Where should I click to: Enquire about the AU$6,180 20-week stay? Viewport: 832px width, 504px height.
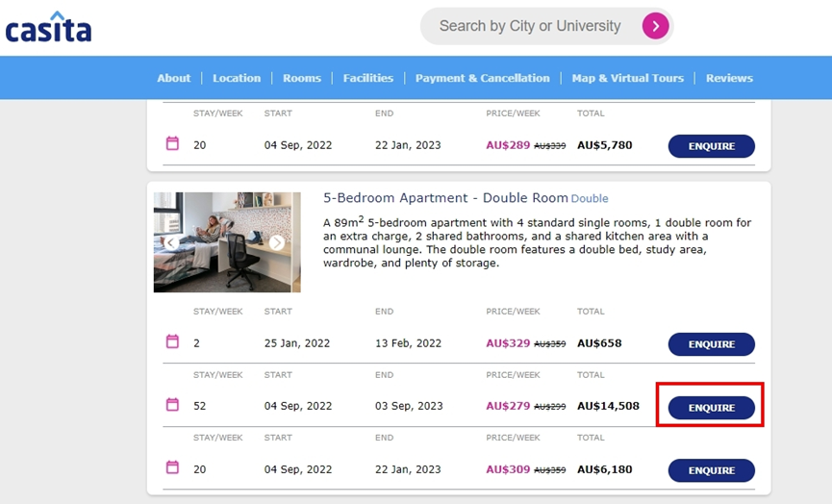click(x=711, y=470)
